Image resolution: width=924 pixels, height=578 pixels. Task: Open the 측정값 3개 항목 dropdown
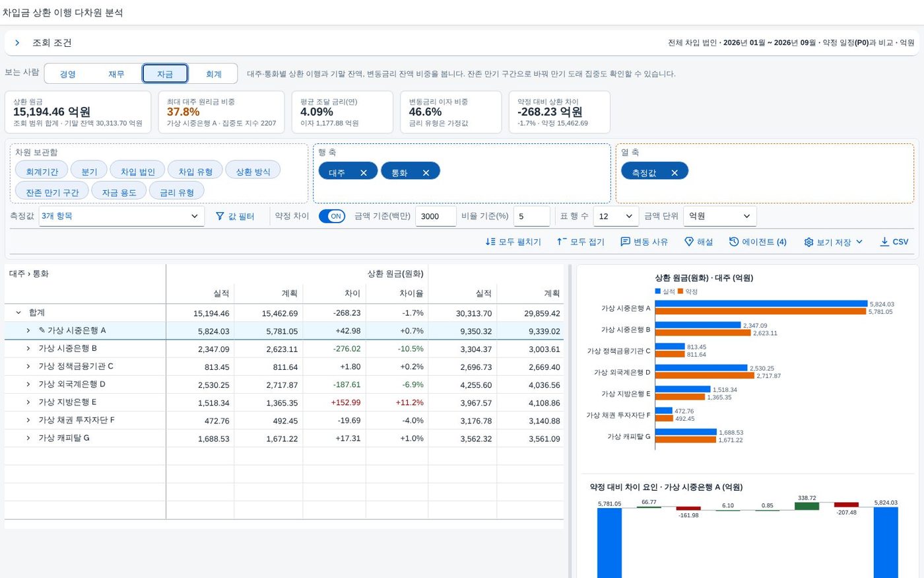coord(121,216)
